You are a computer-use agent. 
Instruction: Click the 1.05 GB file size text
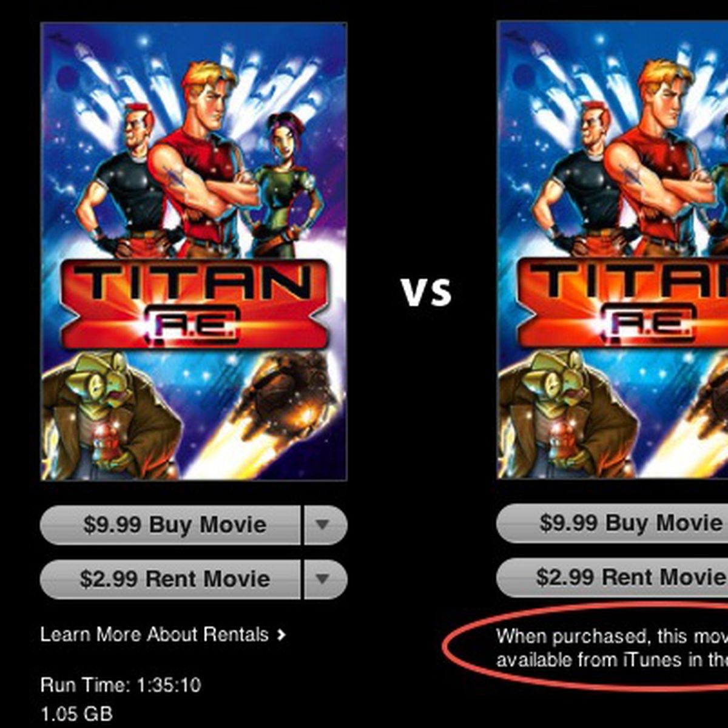point(76,714)
